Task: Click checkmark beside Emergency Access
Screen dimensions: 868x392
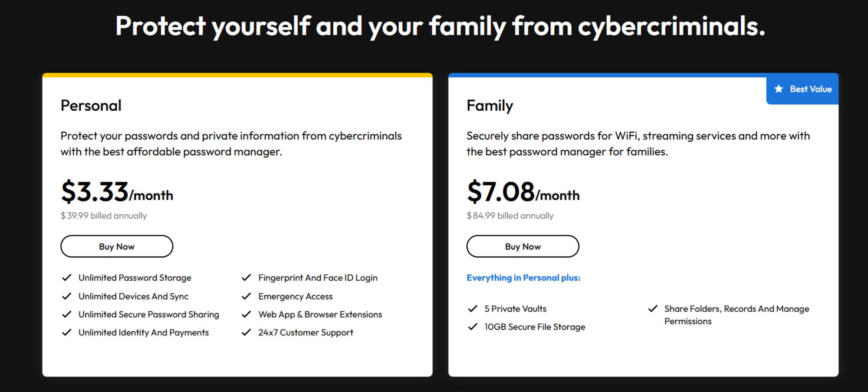Action: pos(246,296)
